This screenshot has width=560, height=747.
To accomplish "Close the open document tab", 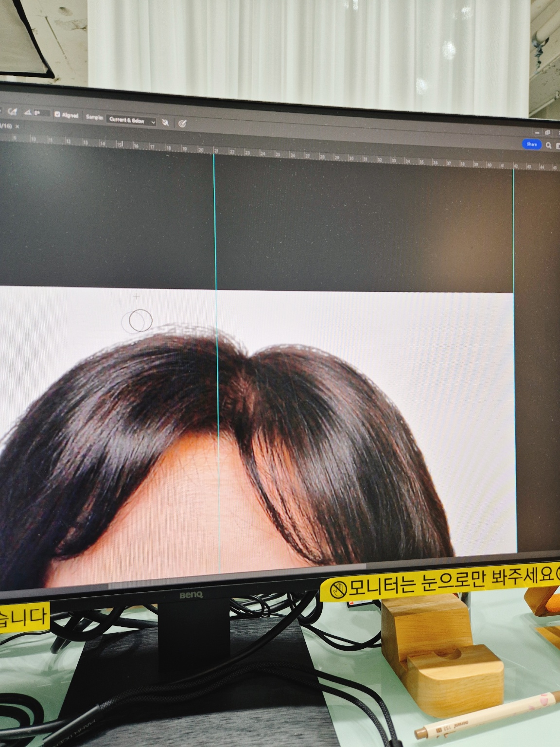I will coord(18,125).
